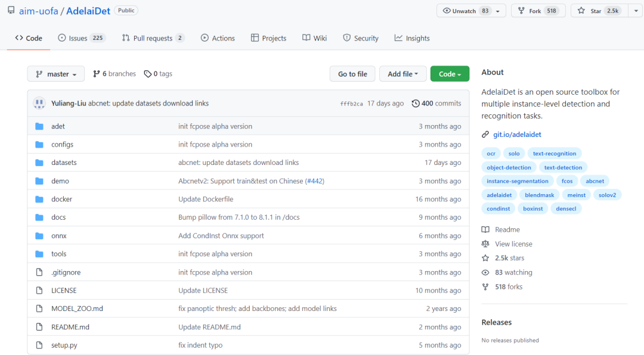
Task: Click the Fork button
Action: pyautogui.click(x=538, y=11)
